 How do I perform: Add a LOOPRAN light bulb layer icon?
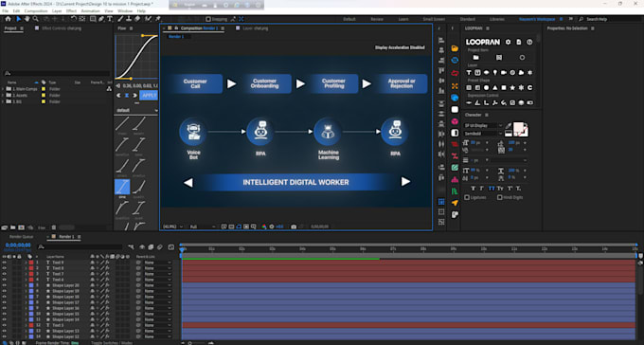coord(495,72)
